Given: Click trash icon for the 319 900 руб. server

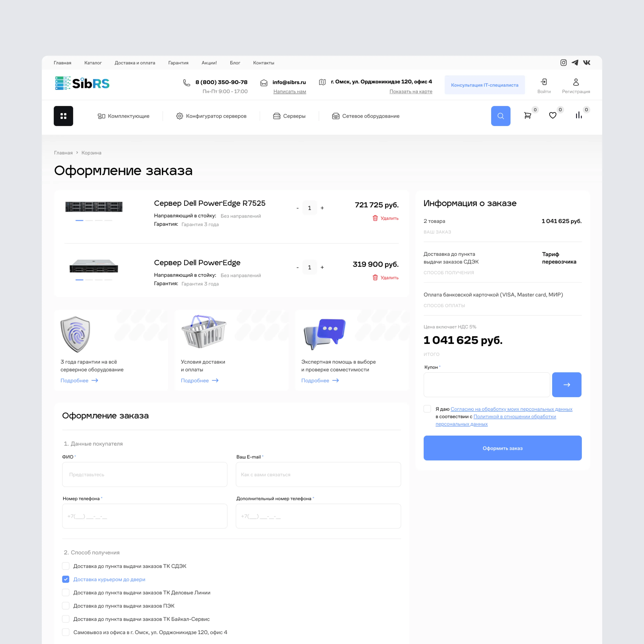Looking at the screenshot, I should [375, 277].
